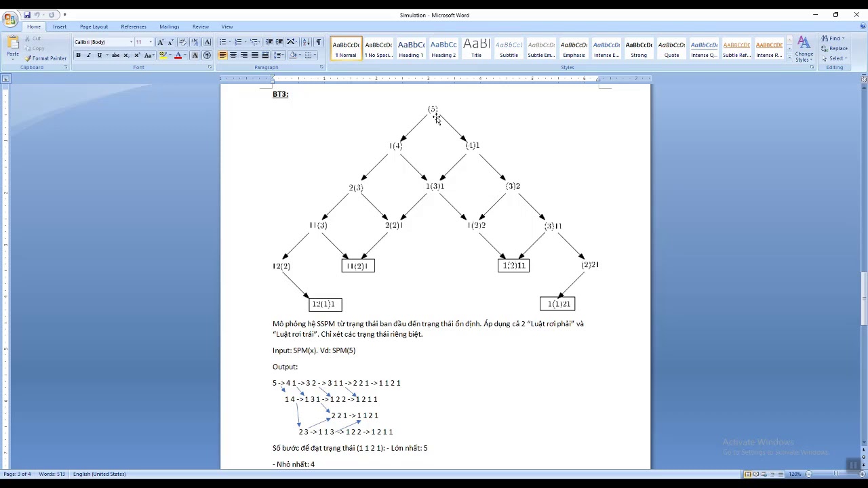This screenshot has height=488, width=868.
Task: Shrink the font size
Action: 170,42
